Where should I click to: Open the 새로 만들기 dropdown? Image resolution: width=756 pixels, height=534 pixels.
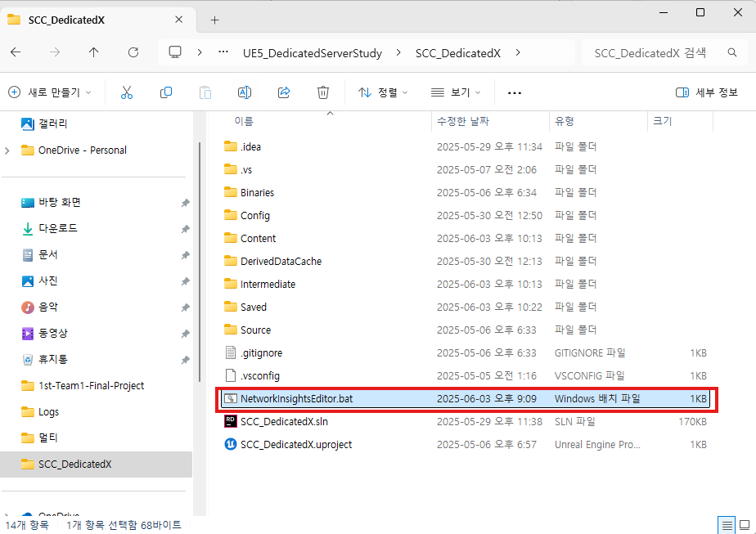(x=50, y=92)
